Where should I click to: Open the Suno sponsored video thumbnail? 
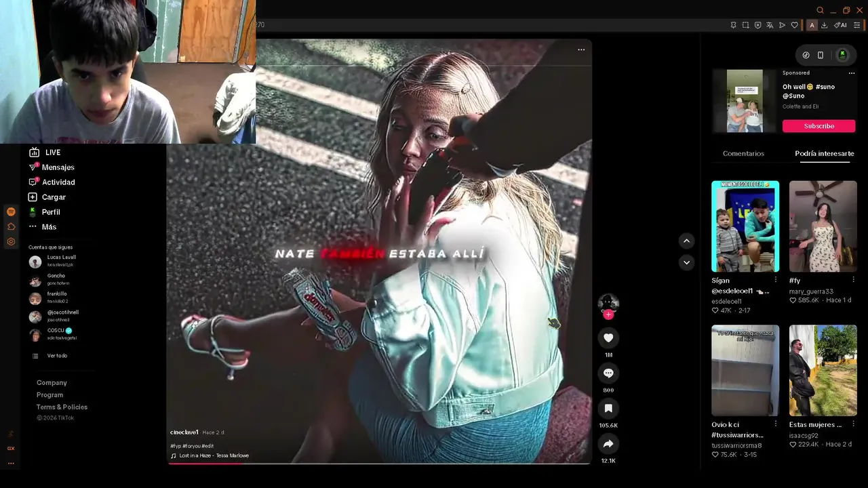tap(745, 101)
